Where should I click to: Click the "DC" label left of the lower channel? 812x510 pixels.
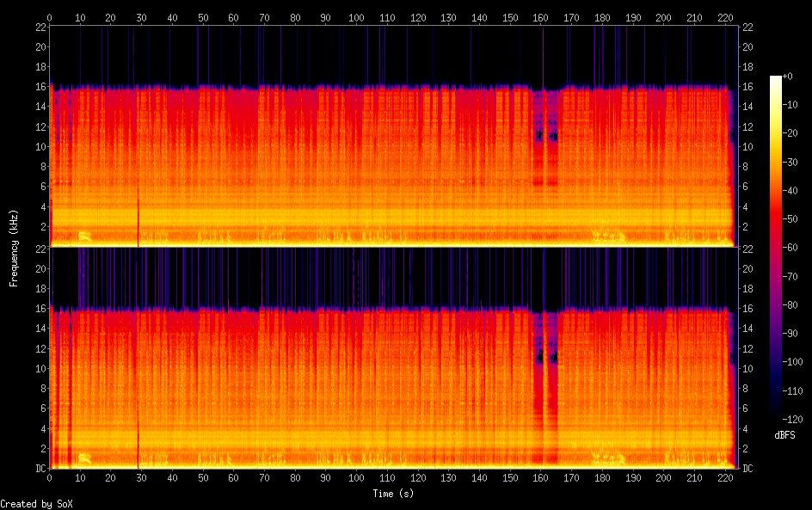click(40, 469)
